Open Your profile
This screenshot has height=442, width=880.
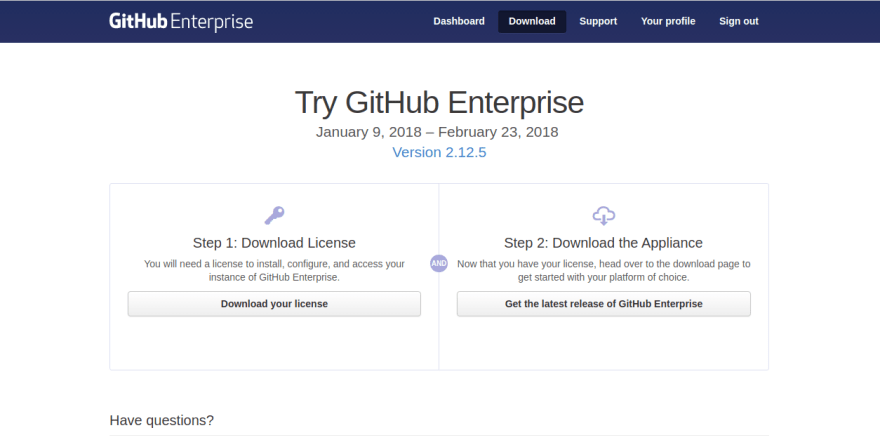[668, 21]
